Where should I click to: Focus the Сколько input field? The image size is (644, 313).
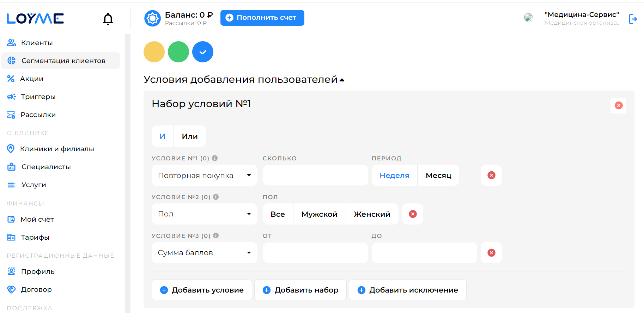pos(315,175)
